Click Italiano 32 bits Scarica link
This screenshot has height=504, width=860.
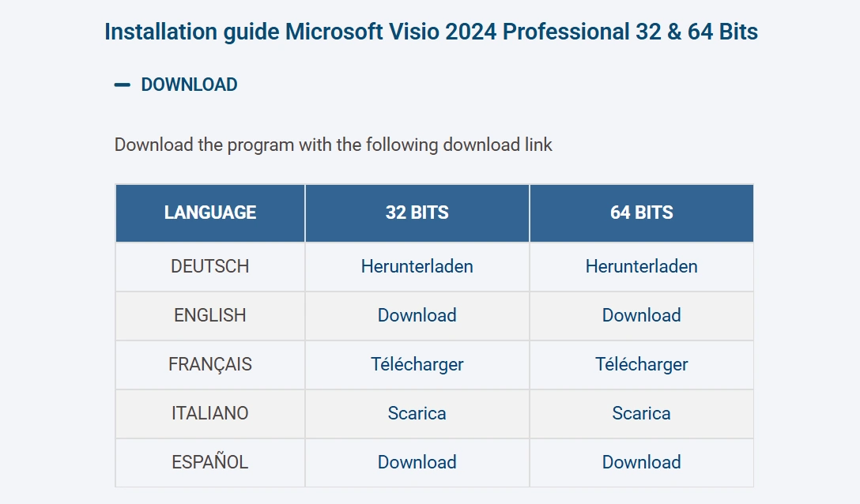point(417,413)
